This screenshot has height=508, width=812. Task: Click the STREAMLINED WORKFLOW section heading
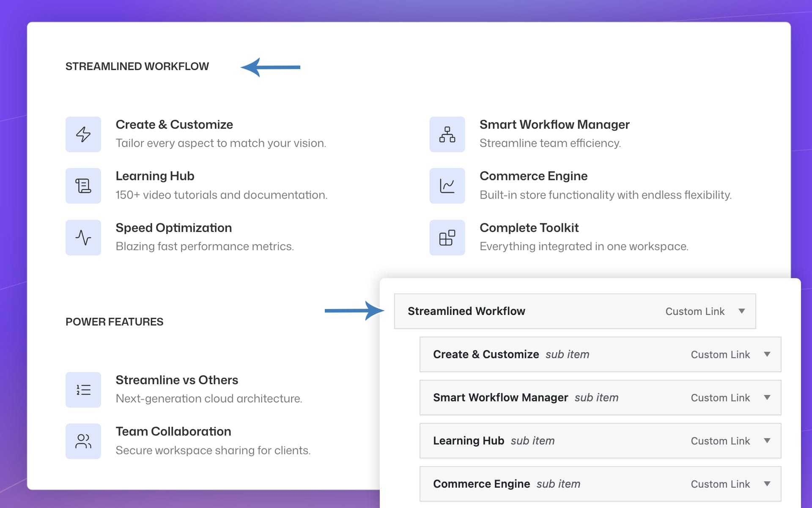(x=137, y=66)
